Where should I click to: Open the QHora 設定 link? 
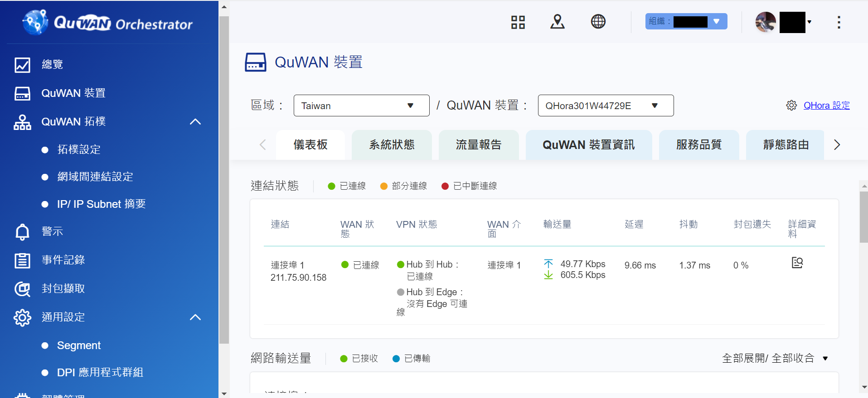pos(826,105)
